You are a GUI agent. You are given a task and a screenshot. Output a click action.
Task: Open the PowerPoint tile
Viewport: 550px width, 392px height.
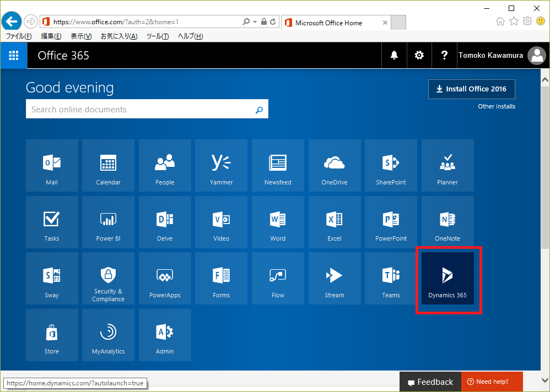click(391, 222)
